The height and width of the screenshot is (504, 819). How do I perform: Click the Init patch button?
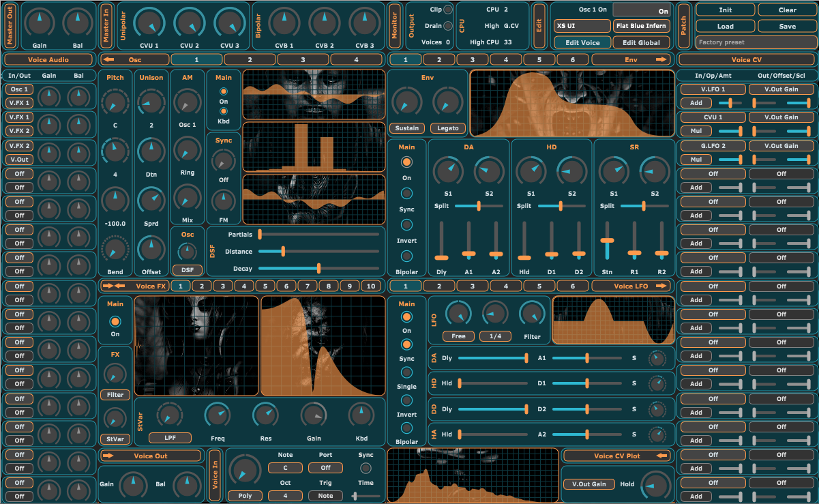click(726, 10)
